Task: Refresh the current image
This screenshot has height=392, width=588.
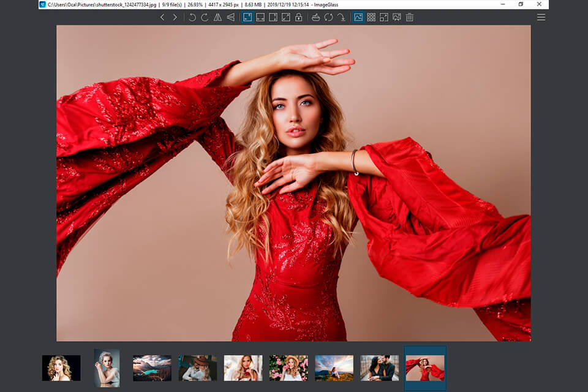Action: point(328,17)
